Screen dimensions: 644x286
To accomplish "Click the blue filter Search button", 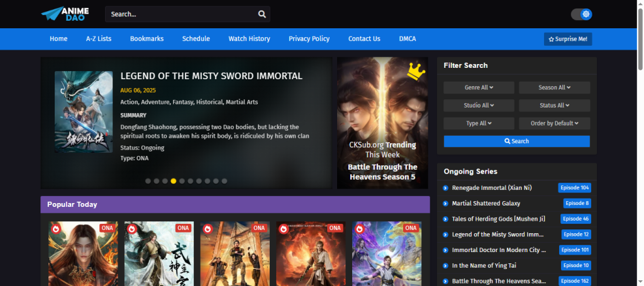I will point(517,141).
